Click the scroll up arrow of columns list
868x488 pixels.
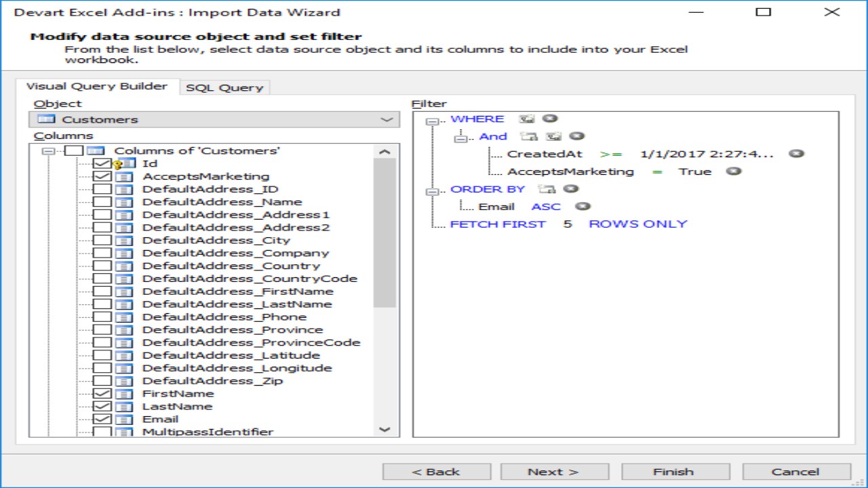point(384,152)
